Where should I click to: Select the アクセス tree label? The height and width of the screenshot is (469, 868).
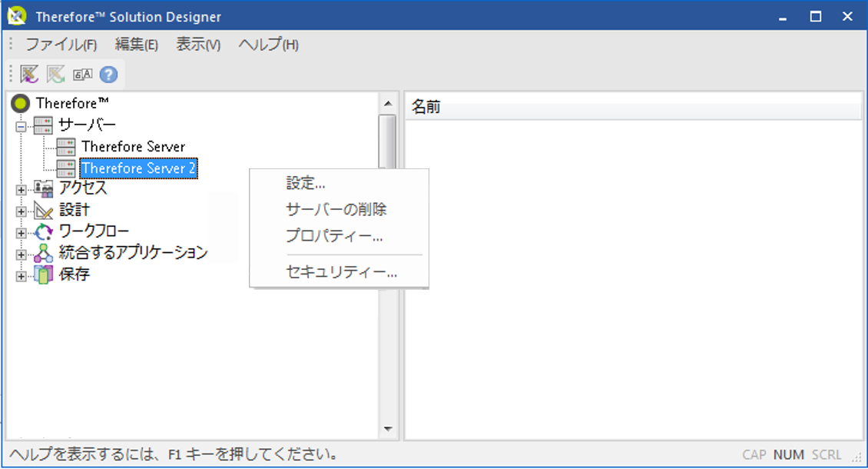click(83, 188)
